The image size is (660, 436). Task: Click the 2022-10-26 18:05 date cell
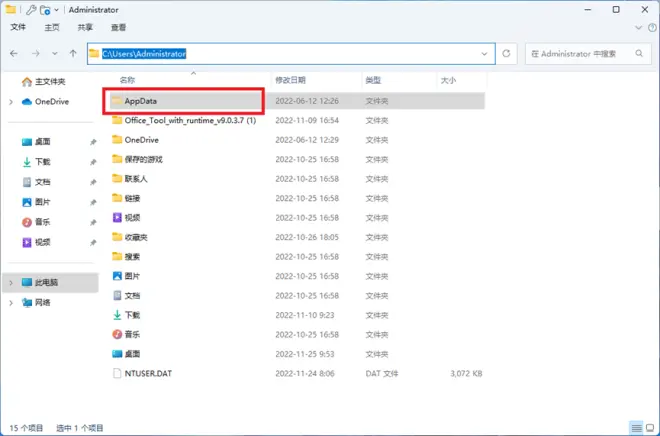pos(307,237)
